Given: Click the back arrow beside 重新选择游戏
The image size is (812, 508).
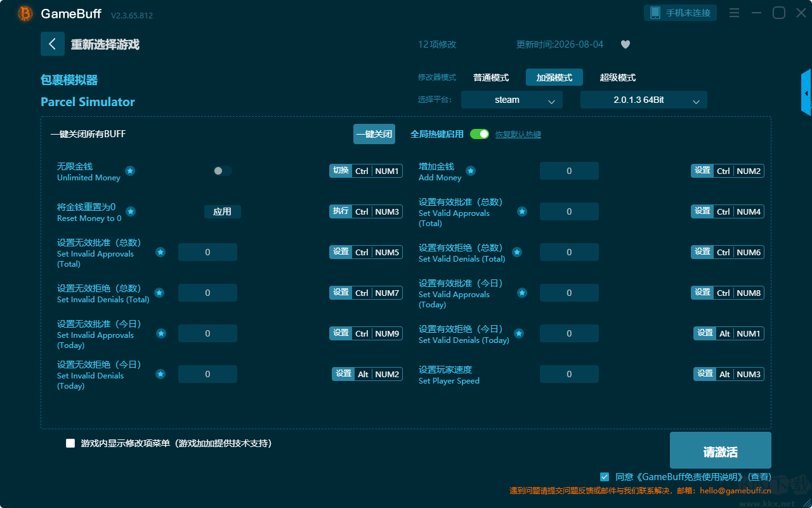Looking at the screenshot, I should [x=53, y=44].
